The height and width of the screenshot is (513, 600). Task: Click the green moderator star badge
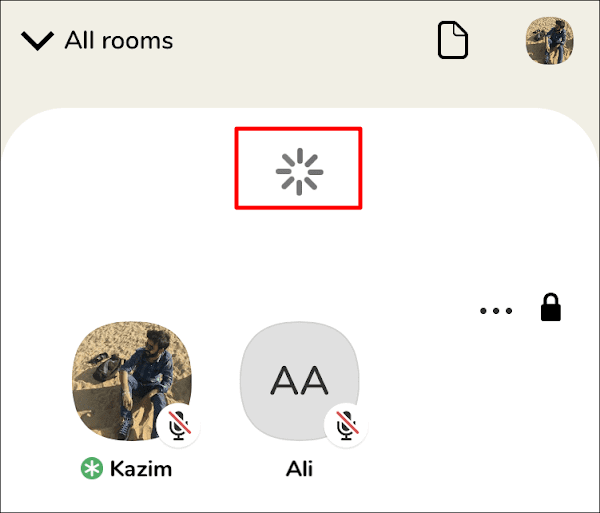pyautogui.click(x=92, y=468)
